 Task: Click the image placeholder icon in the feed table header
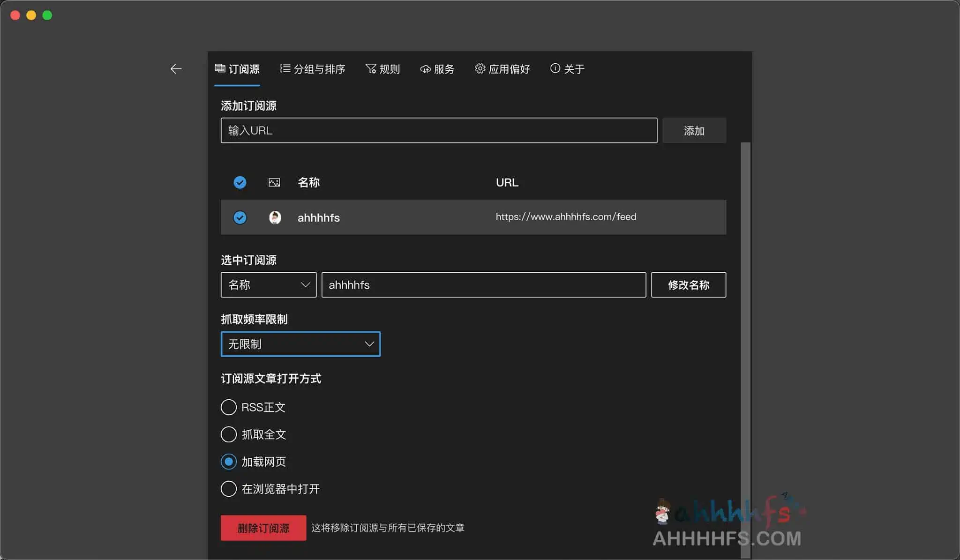274,182
